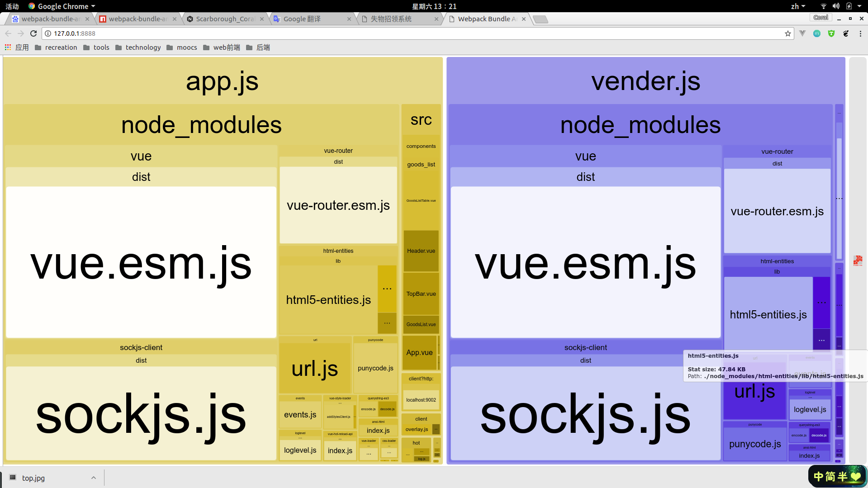This screenshot has height=488, width=868.
Task: Open the new tab button
Action: (x=540, y=19)
